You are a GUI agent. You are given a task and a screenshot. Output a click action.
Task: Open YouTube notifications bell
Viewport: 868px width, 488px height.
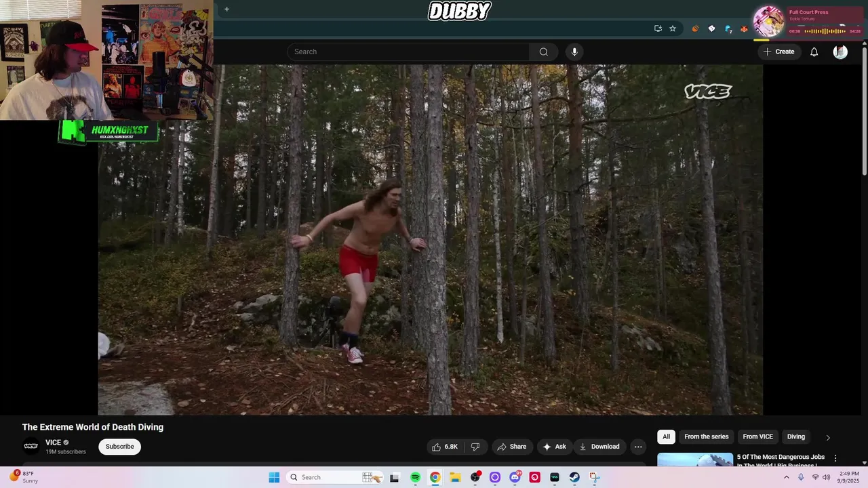(814, 52)
